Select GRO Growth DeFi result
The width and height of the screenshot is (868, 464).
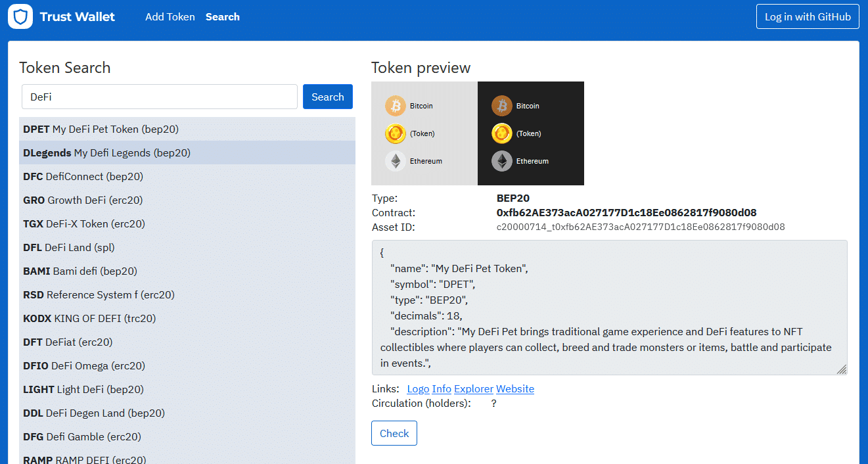[187, 200]
